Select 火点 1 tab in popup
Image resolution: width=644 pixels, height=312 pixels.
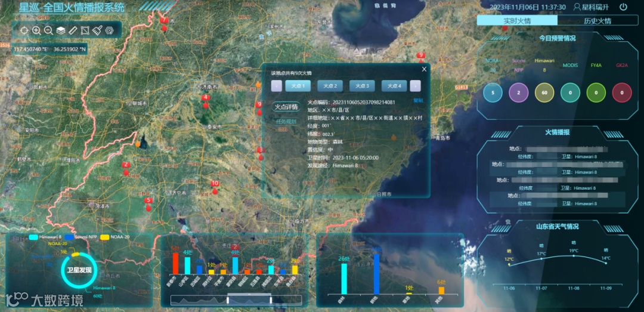298,86
